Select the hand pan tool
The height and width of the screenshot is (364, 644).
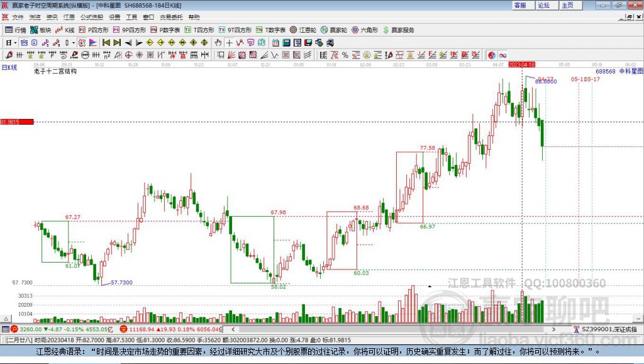pos(218,42)
